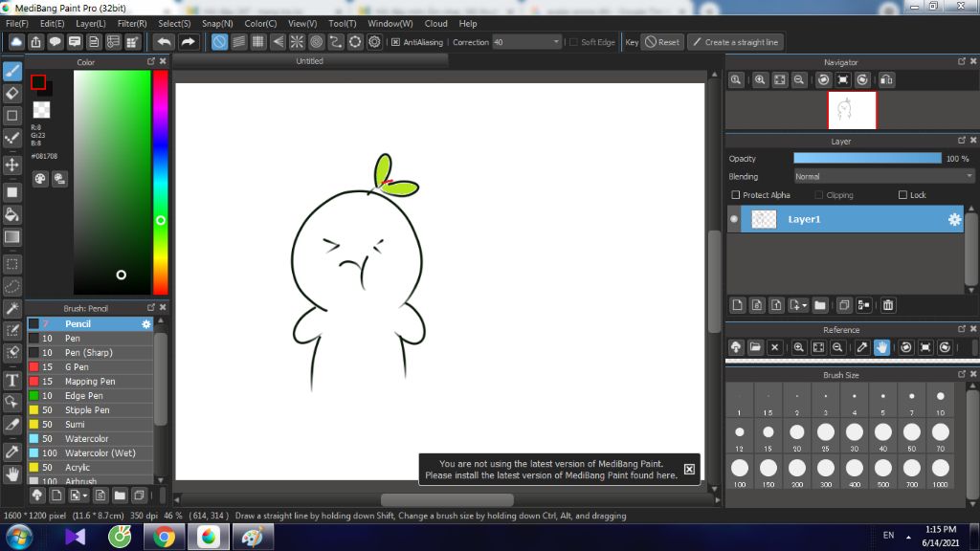980x551 pixels.
Task: Adjust the layer Opacity slider
Action: [867, 159]
